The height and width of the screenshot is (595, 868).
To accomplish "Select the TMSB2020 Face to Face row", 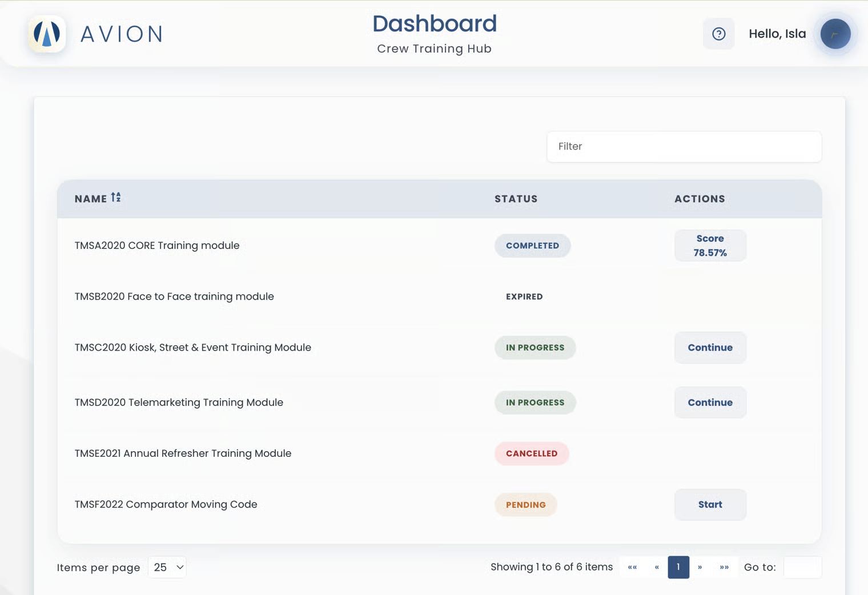I will pos(439,296).
